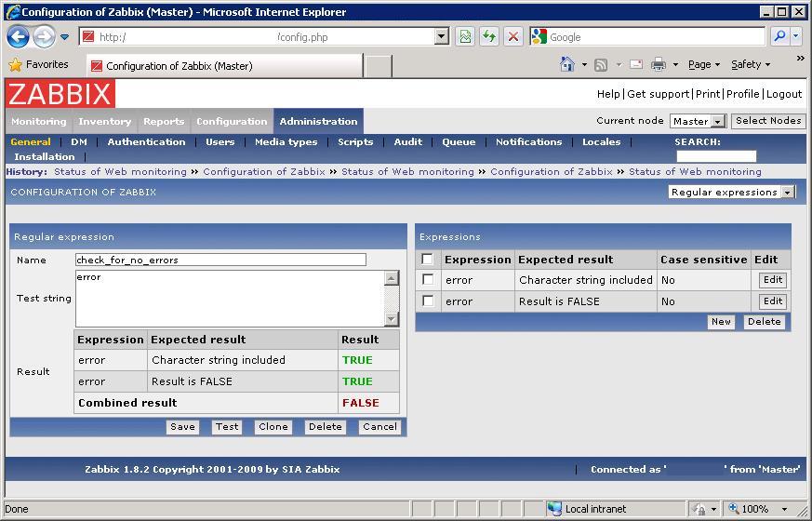Switch to the Monitoring tab
This screenshot has width=812, height=521.
[39, 121]
